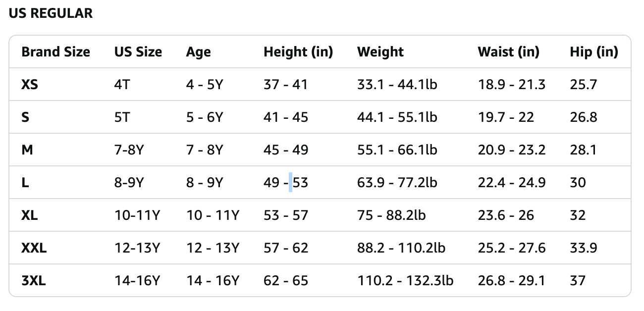Screen dimensions: 644x311
Task: Click the 49 - 53 height value
Action: tap(285, 183)
